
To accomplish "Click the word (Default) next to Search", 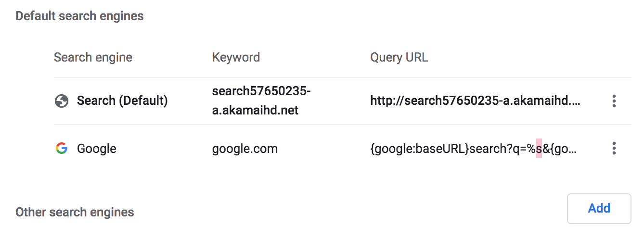I will (x=143, y=101).
